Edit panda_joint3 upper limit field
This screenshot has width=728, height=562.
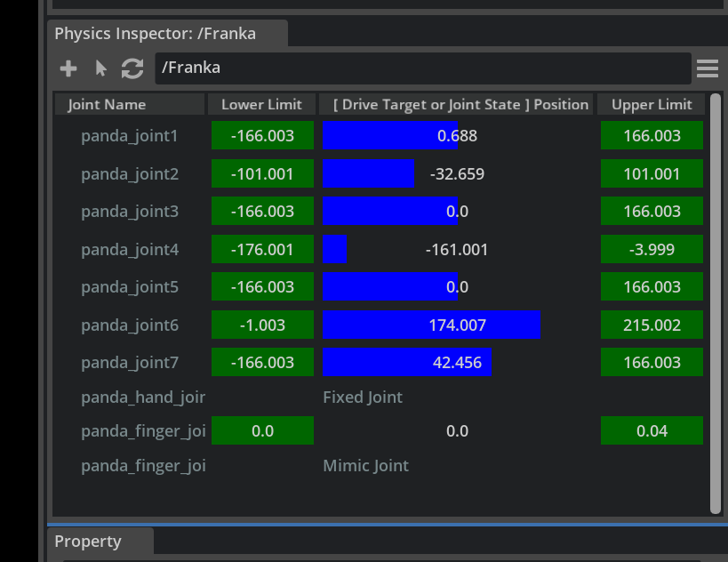pyautogui.click(x=652, y=212)
